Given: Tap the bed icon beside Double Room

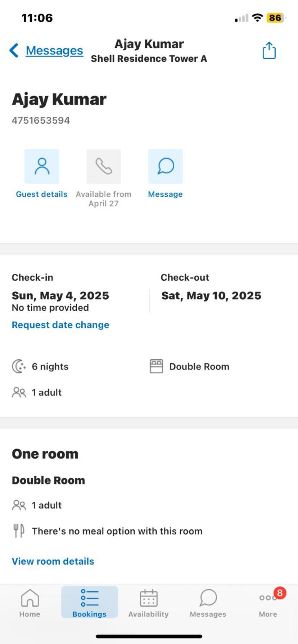Looking at the screenshot, I should pyautogui.click(x=156, y=367).
